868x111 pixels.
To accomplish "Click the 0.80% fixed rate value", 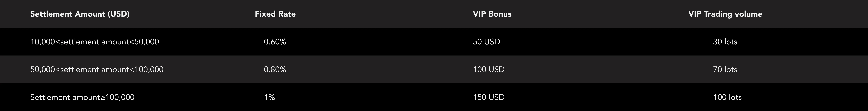I will click(275, 70).
